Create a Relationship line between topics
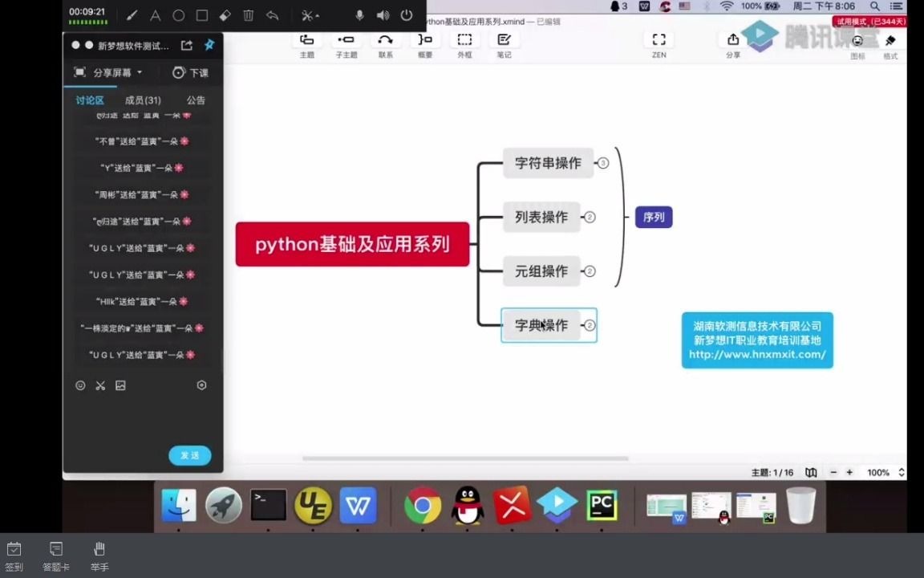This screenshot has width=924, height=578. click(385, 44)
